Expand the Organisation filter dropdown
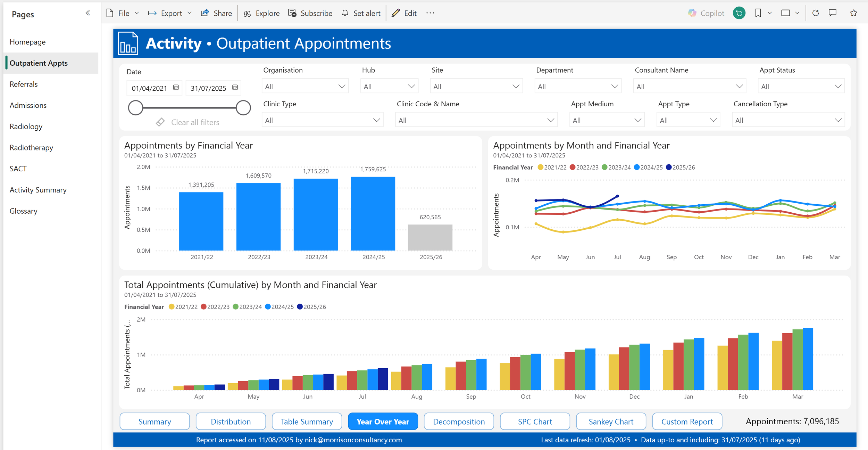The image size is (868, 450). pyautogui.click(x=305, y=87)
